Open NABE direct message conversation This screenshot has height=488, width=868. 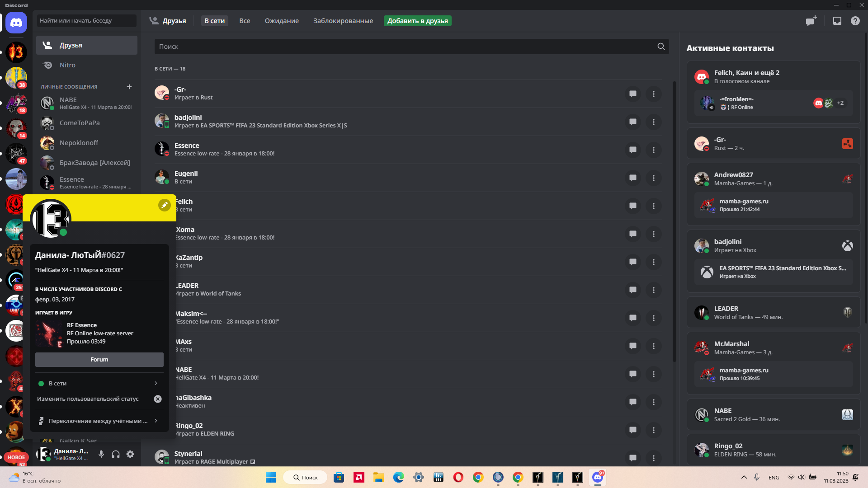tap(87, 103)
